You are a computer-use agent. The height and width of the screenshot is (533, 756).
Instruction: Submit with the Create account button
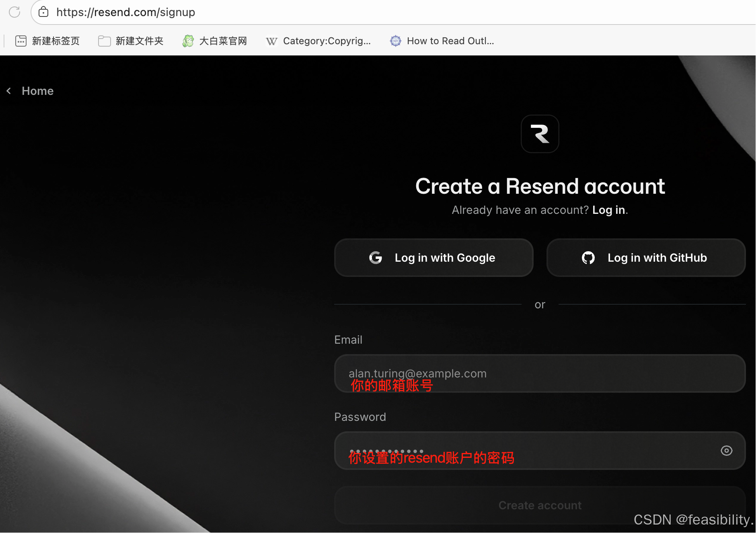pyautogui.click(x=540, y=505)
